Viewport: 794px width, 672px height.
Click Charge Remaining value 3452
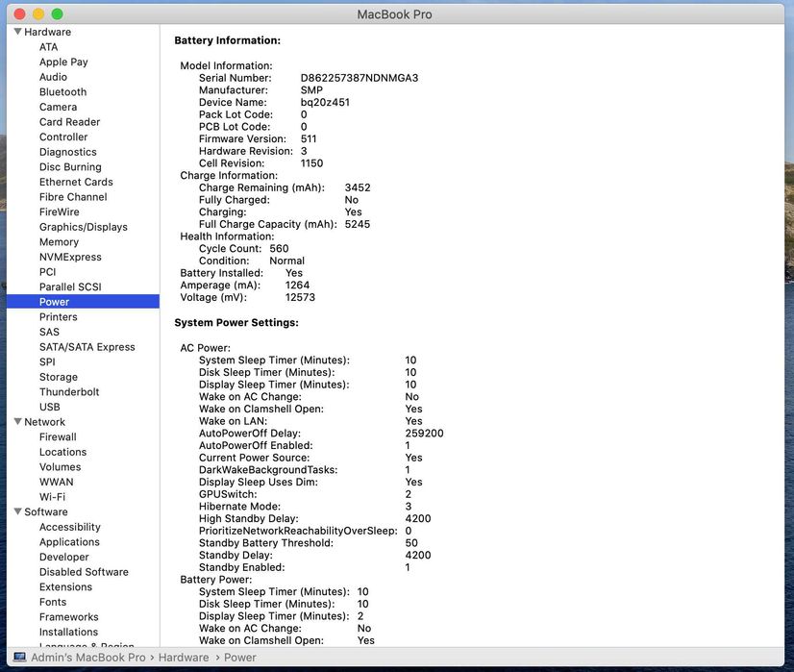(358, 187)
